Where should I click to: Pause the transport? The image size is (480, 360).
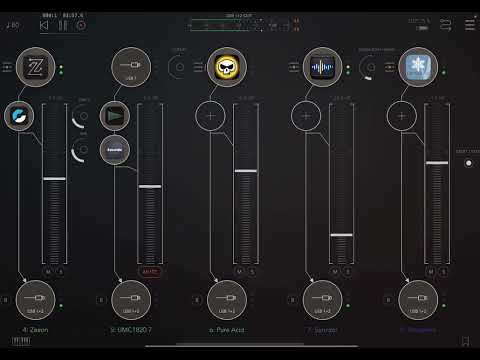(x=63, y=26)
